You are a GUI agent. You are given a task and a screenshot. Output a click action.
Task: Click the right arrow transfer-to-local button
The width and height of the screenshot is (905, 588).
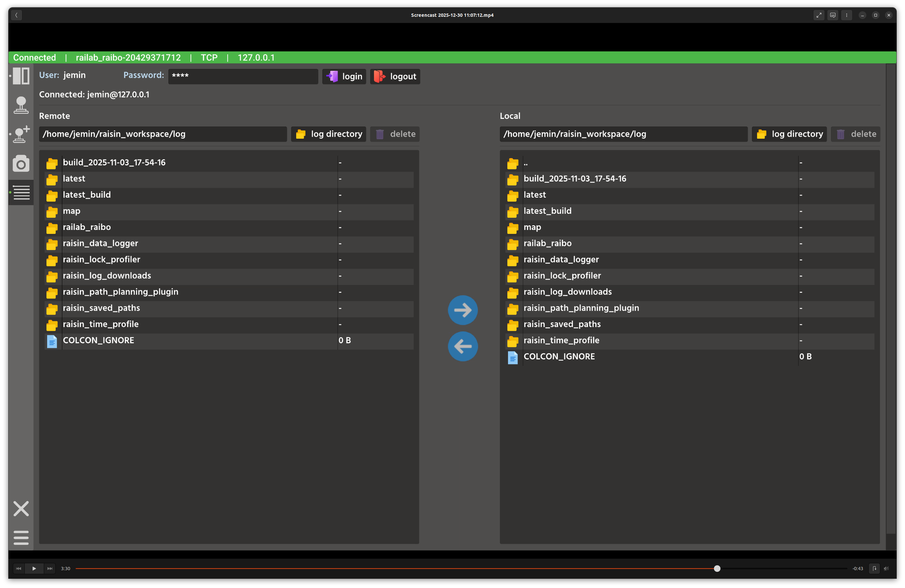(x=463, y=310)
